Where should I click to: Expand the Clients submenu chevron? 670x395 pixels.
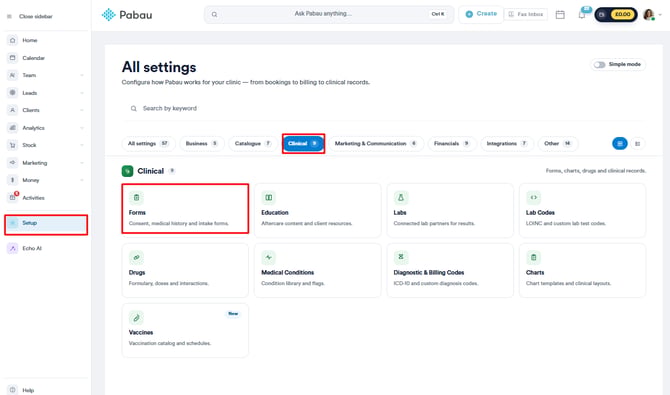82,110
